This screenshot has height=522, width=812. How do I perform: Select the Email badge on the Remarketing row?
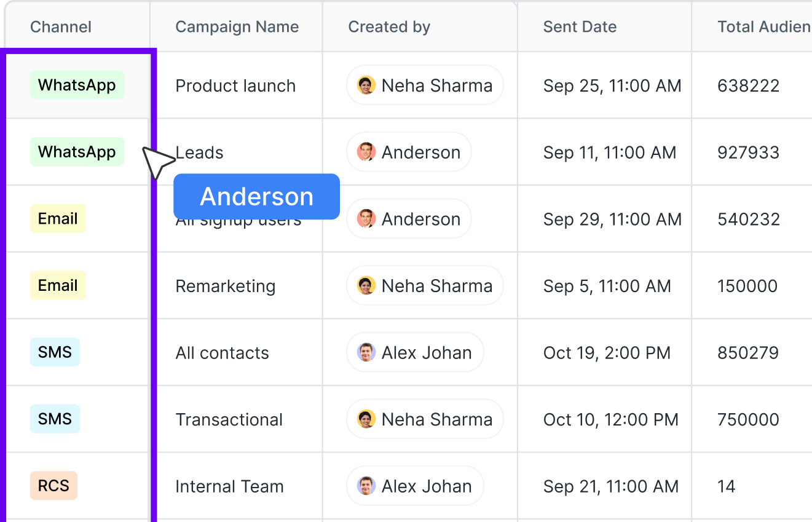(x=57, y=285)
